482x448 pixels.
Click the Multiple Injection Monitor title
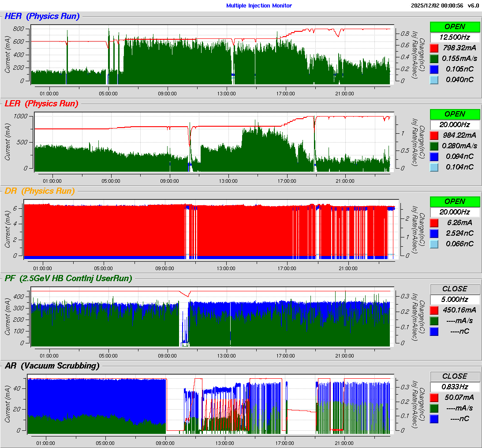point(259,6)
